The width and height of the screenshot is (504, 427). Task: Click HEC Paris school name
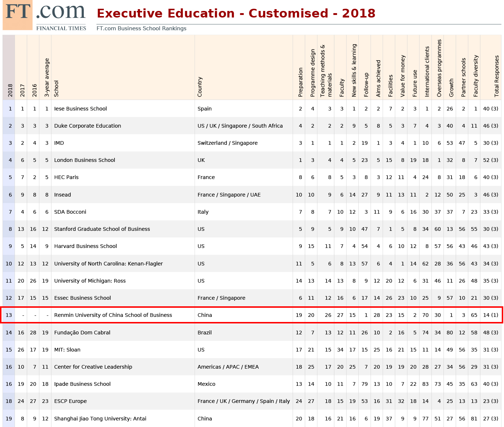(x=66, y=177)
